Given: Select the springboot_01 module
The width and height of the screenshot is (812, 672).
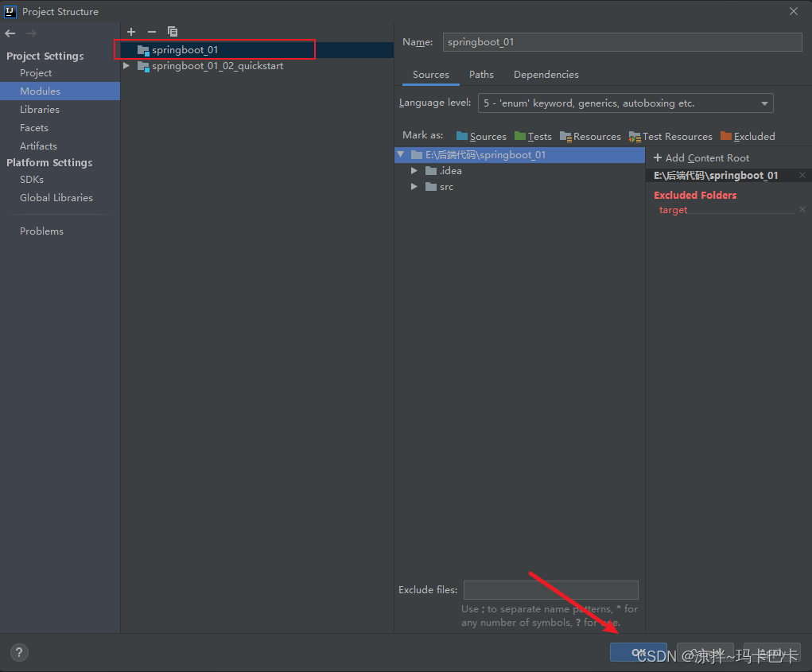Looking at the screenshot, I should pyautogui.click(x=257, y=49).
